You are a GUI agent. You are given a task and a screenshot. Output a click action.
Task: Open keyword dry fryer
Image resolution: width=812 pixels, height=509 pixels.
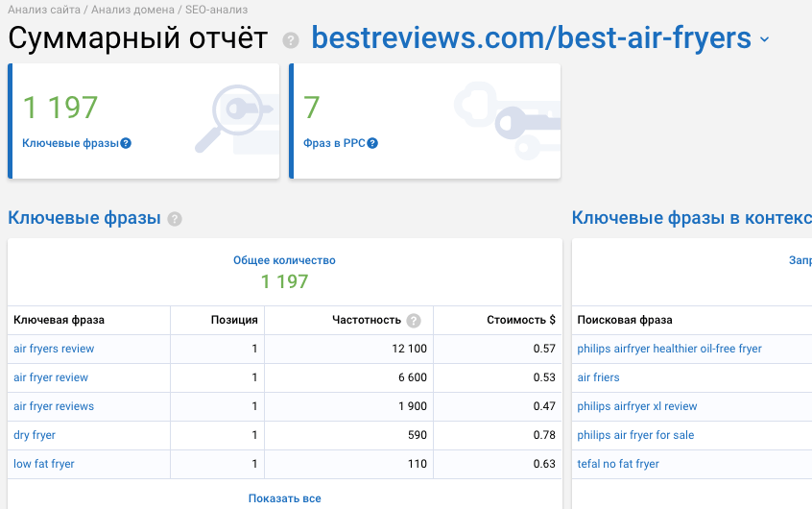(35, 435)
